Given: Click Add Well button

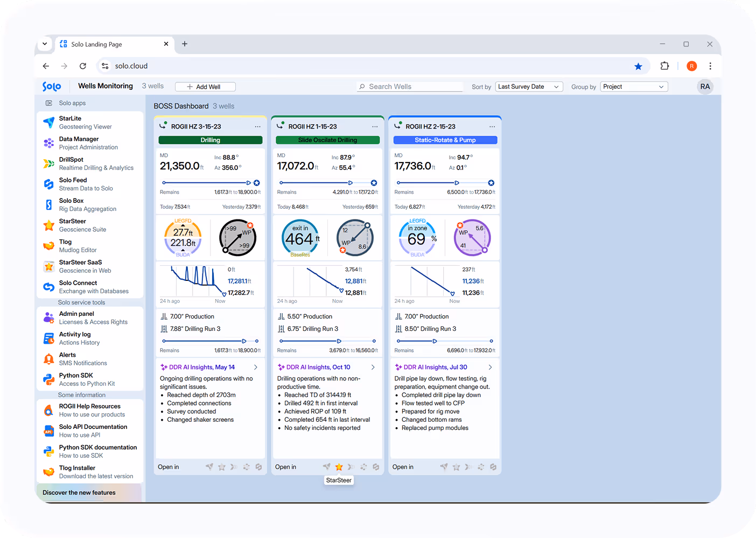Looking at the screenshot, I should tap(205, 87).
